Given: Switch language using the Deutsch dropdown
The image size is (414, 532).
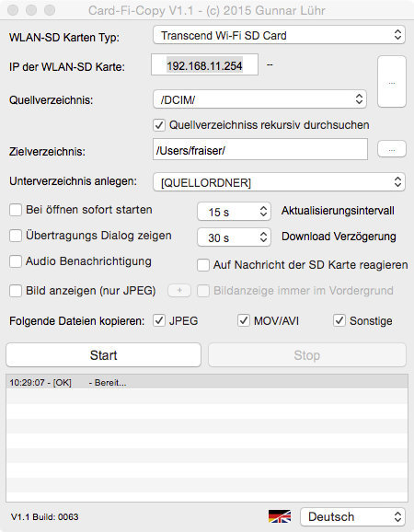Looking at the screenshot, I should pyautogui.click(x=353, y=516).
